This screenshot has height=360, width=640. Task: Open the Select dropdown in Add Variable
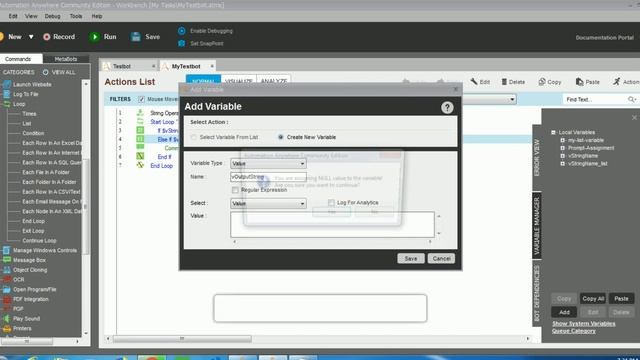click(x=268, y=203)
